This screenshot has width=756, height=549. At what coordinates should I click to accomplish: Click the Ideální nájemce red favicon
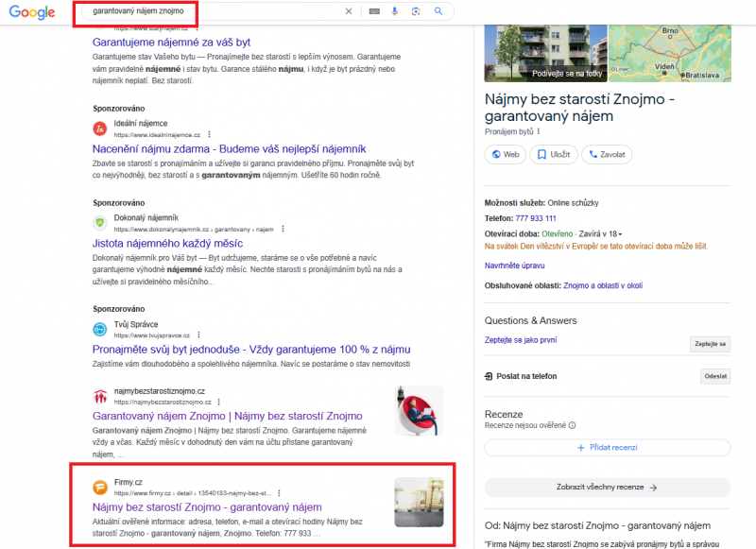pos(100,129)
